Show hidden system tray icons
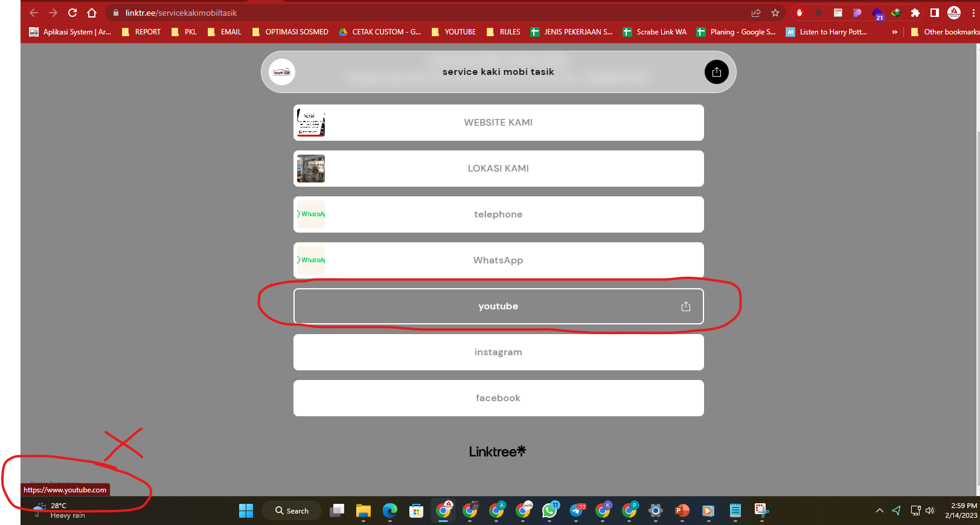The image size is (980, 525). tap(880, 511)
